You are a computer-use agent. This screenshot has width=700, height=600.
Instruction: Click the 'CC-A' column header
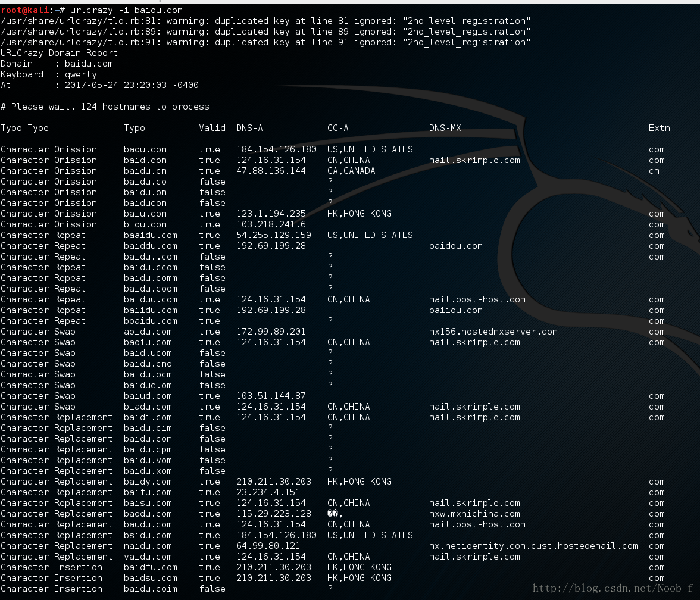338,127
